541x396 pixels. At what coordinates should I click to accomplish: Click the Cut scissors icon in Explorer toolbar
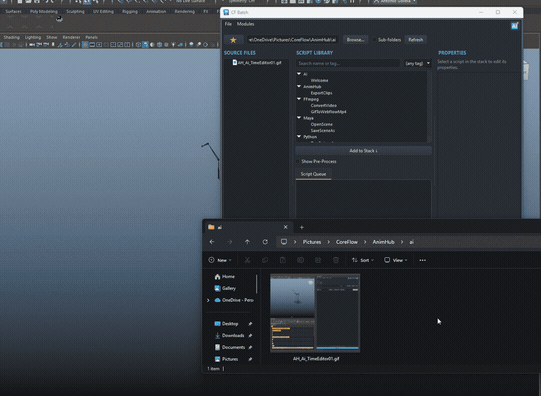pyautogui.click(x=247, y=260)
